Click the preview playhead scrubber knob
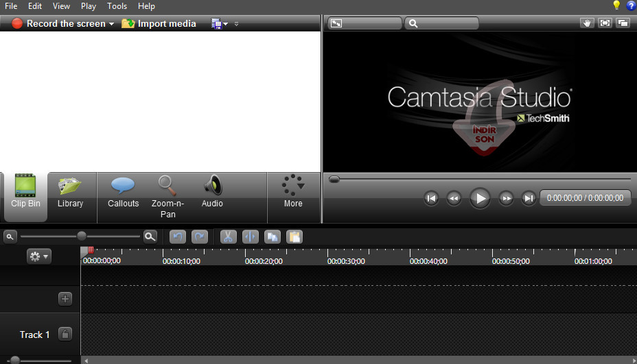Screen dimensions: 637x364 334,180
